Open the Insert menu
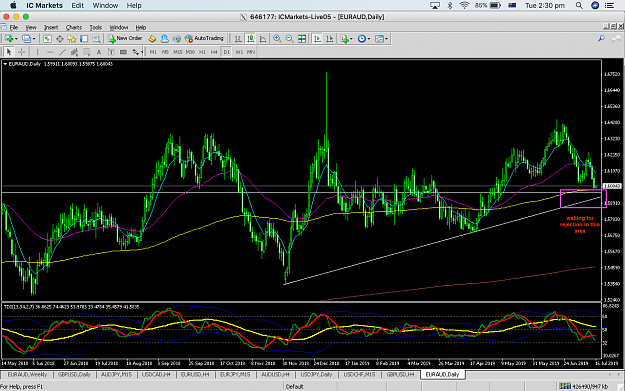The width and height of the screenshot is (625, 391). pyautogui.click(x=51, y=28)
